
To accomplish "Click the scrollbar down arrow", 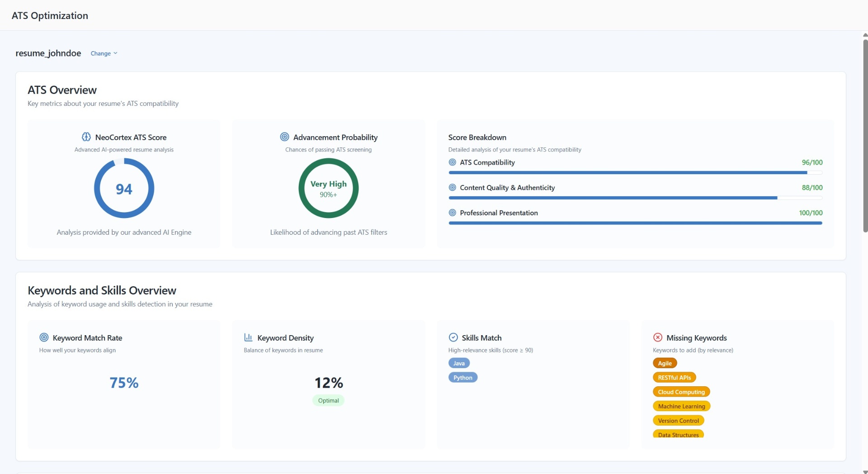I will pos(865,471).
